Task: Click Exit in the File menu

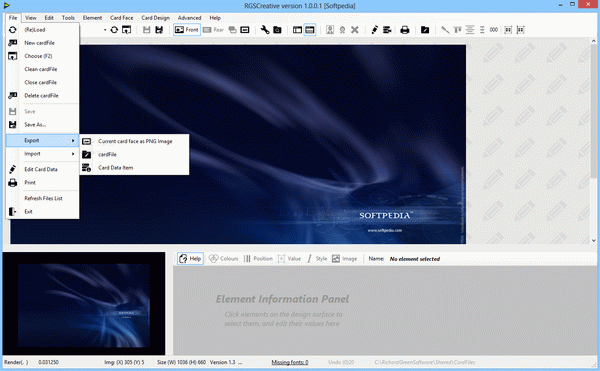Action: [42, 212]
